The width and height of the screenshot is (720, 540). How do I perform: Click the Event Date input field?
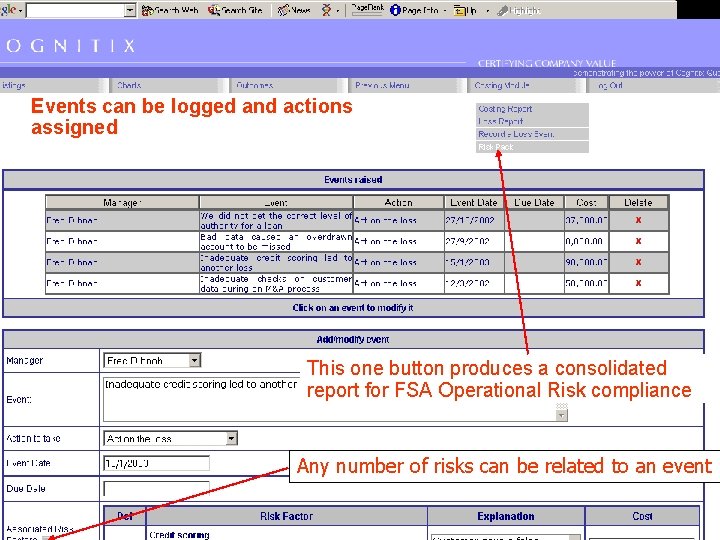pyautogui.click(x=157, y=463)
